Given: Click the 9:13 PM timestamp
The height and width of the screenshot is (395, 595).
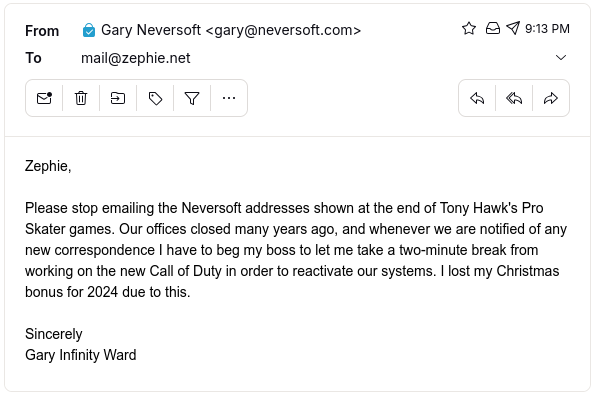Looking at the screenshot, I should (547, 28).
